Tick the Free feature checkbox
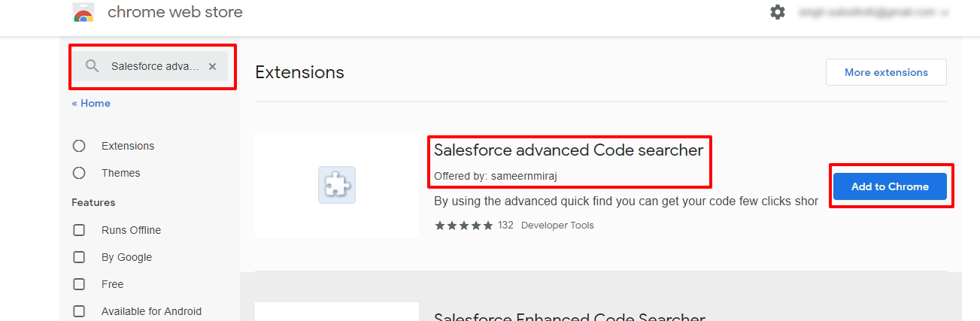Screen dimensions: 980x321 coord(79,284)
